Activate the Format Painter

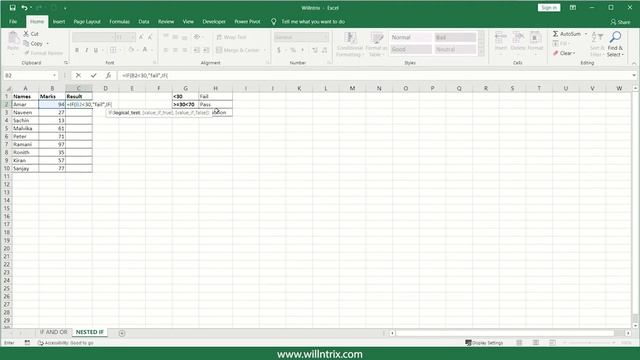[x=43, y=53]
